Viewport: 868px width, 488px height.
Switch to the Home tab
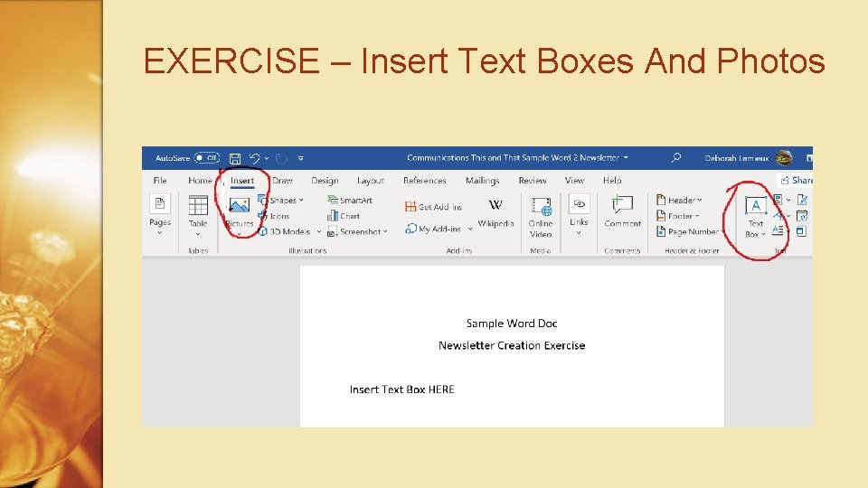tap(200, 181)
